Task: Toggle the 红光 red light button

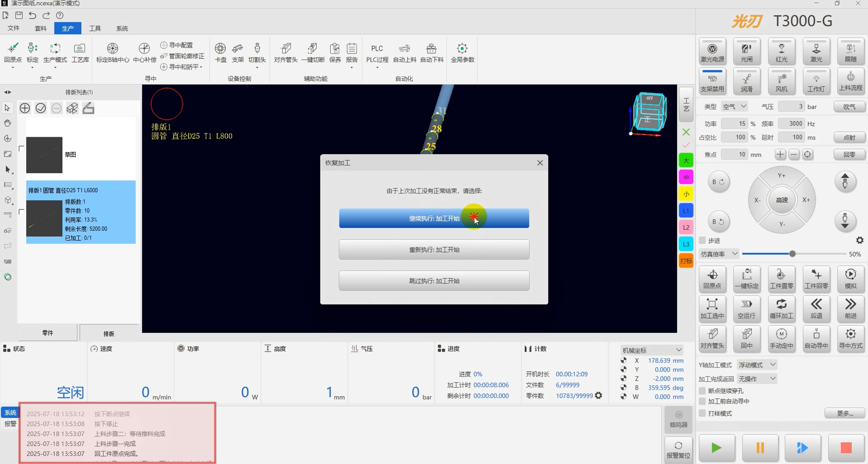Action: (782, 52)
